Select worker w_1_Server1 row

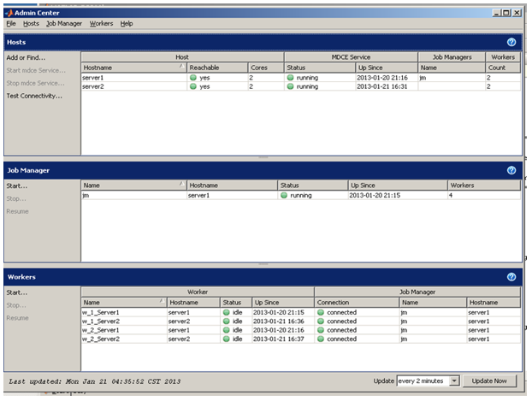pos(301,312)
